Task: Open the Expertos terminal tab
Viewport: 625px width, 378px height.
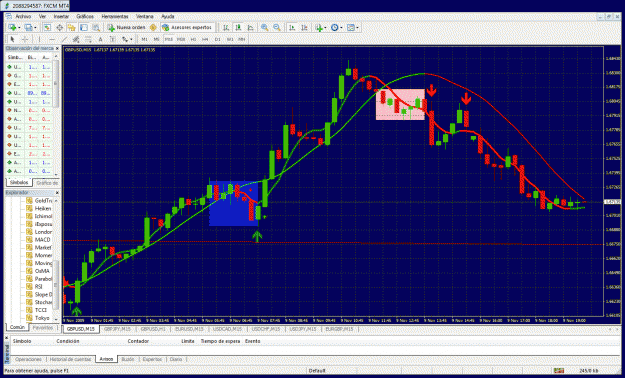Action: (x=152, y=359)
